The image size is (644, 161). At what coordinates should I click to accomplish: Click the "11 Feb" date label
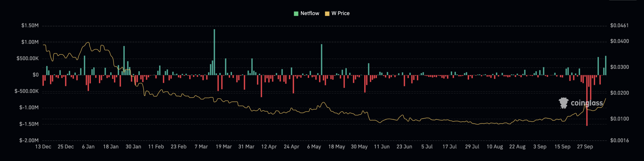156,147
